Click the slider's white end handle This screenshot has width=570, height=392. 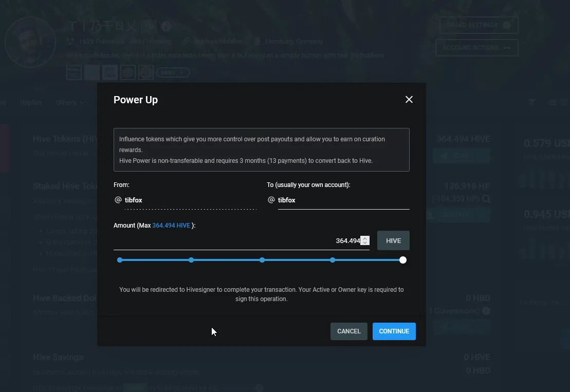(403, 260)
